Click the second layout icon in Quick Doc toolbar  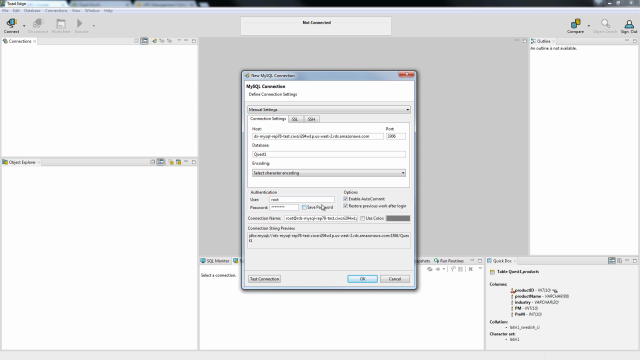[x=620, y=260]
